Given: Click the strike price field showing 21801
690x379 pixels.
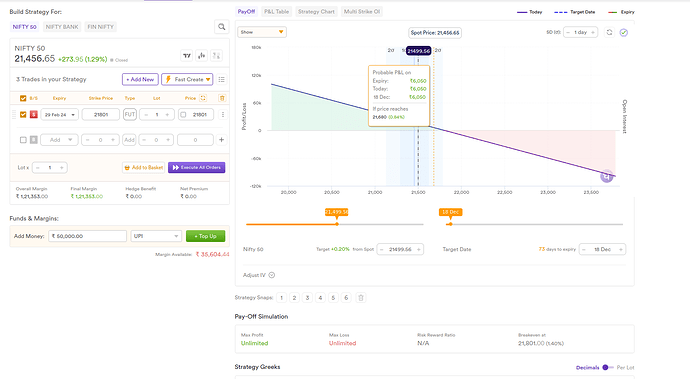Looking at the screenshot, I should [101, 114].
